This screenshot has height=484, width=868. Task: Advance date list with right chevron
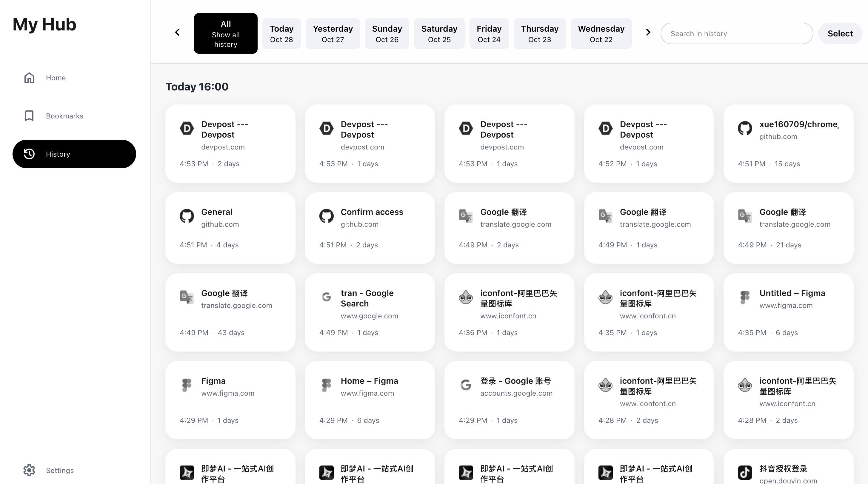pyautogui.click(x=648, y=32)
